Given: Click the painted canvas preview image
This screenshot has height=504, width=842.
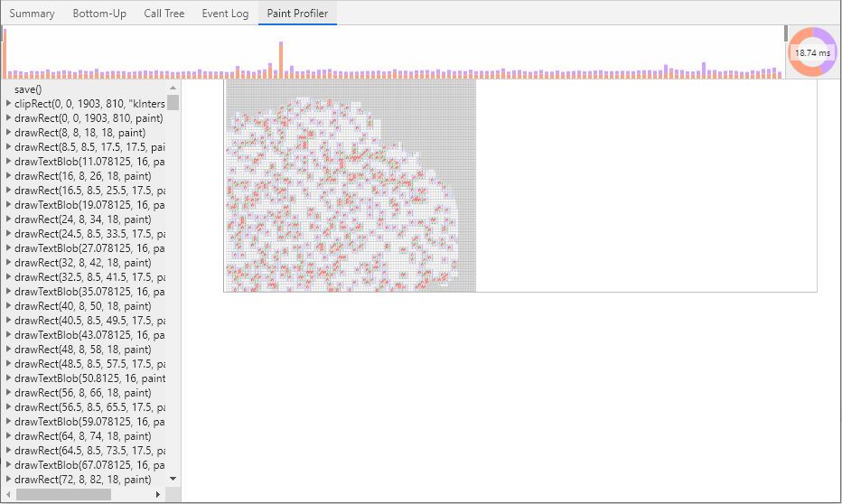Looking at the screenshot, I should pyautogui.click(x=350, y=186).
